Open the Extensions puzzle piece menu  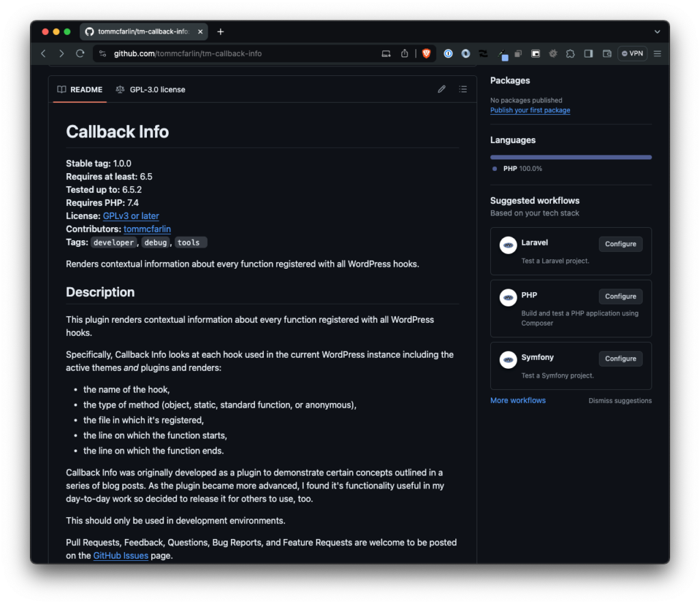tap(571, 53)
